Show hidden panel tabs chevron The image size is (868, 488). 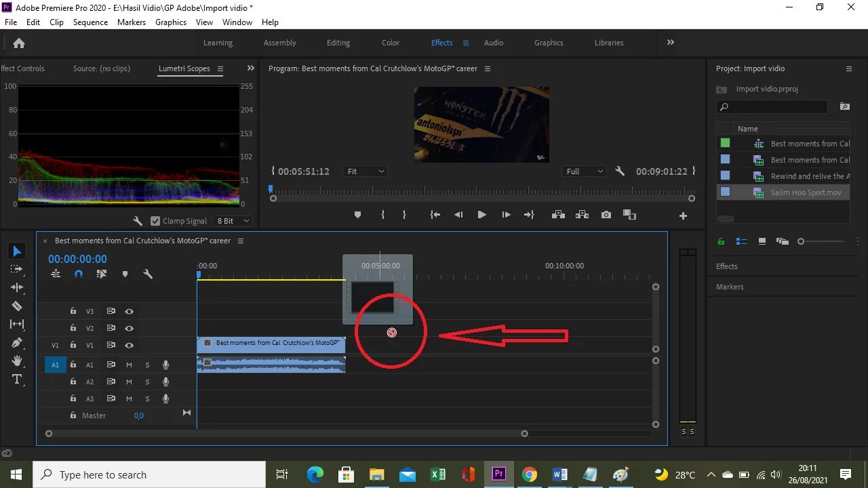(251, 68)
